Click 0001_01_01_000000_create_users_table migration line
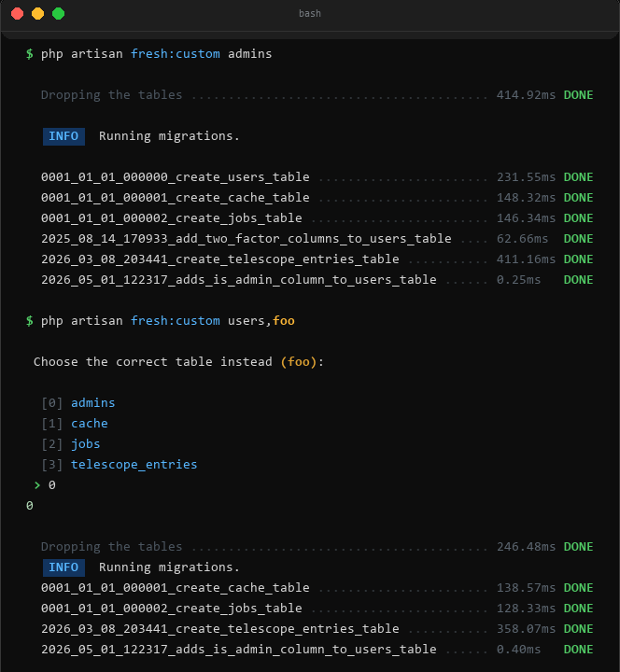Image resolution: width=620 pixels, height=672 pixels. 176,177
